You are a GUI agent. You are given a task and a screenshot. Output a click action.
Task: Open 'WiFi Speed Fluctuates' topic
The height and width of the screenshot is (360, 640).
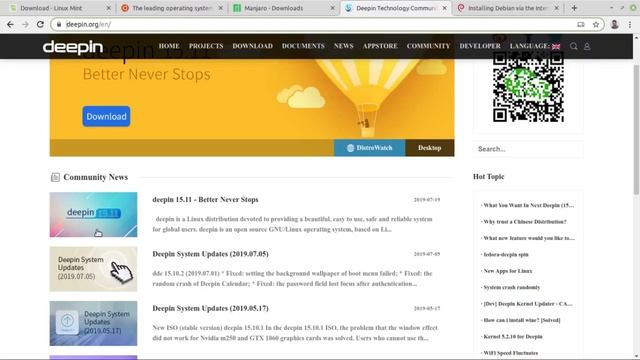point(510,353)
